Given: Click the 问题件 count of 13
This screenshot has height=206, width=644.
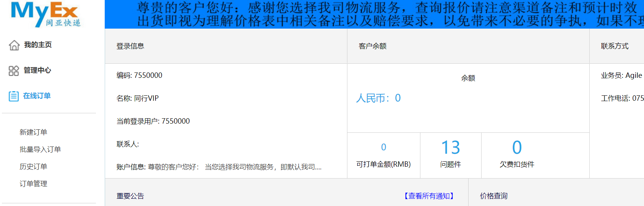Looking at the screenshot, I should (x=450, y=148).
